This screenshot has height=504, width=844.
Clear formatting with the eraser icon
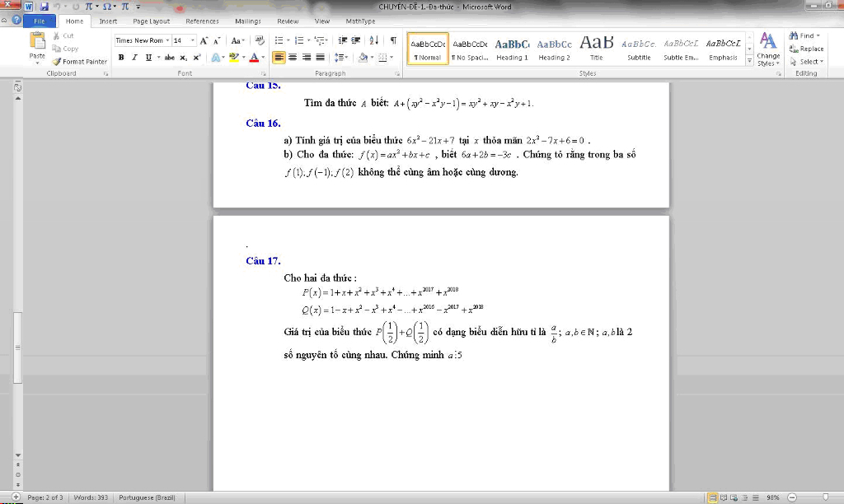(x=260, y=41)
